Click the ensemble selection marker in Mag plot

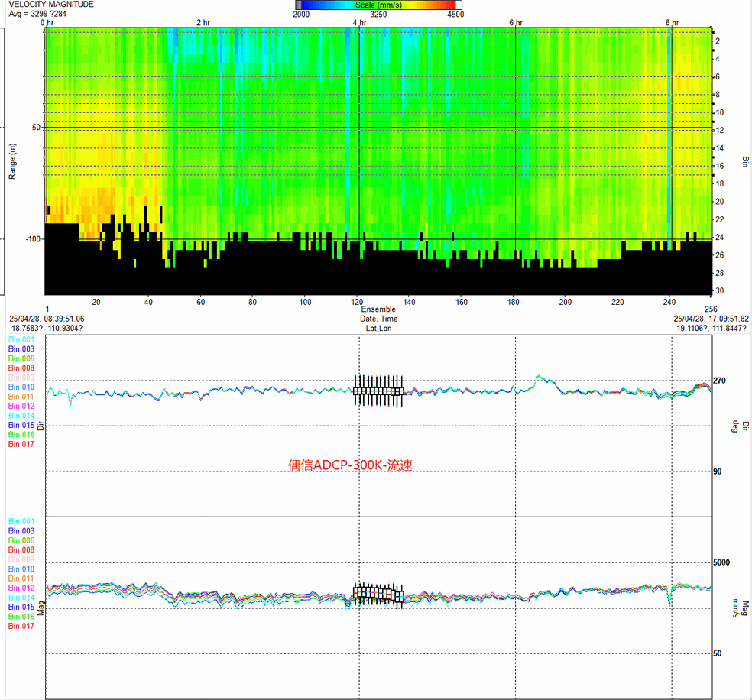click(x=378, y=593)
